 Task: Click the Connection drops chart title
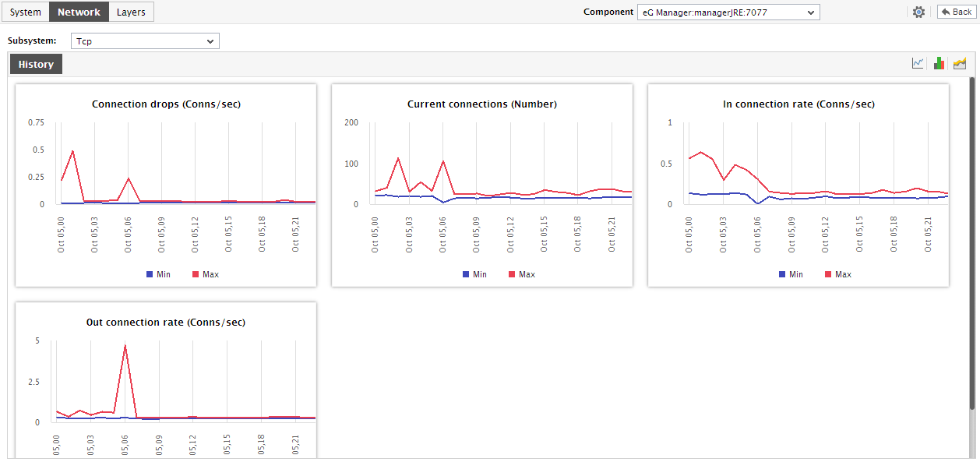(166, 104)
